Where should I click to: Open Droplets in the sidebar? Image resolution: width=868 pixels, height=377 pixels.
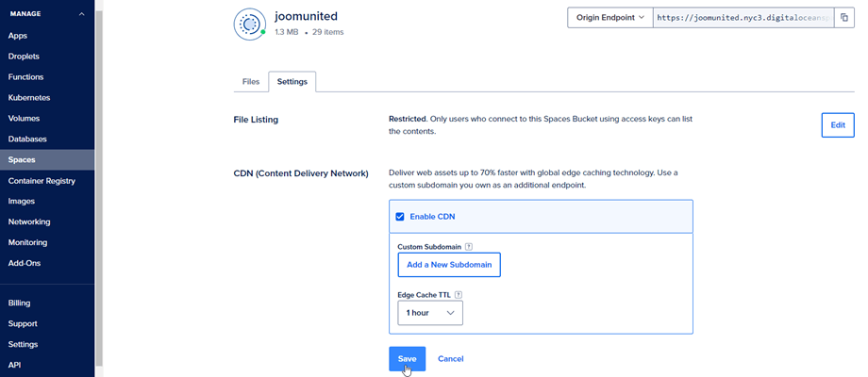click(24, 56)
